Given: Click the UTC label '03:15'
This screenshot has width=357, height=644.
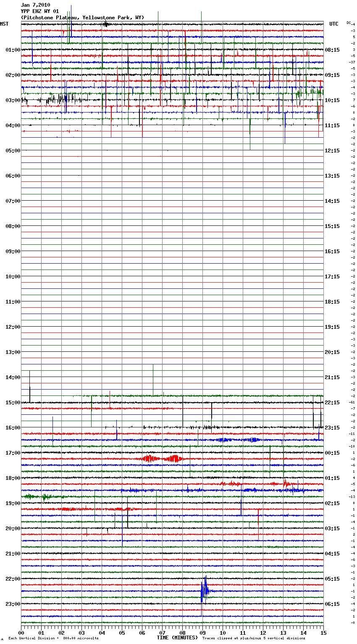Looking at the screenshot, I should point(332,529).
